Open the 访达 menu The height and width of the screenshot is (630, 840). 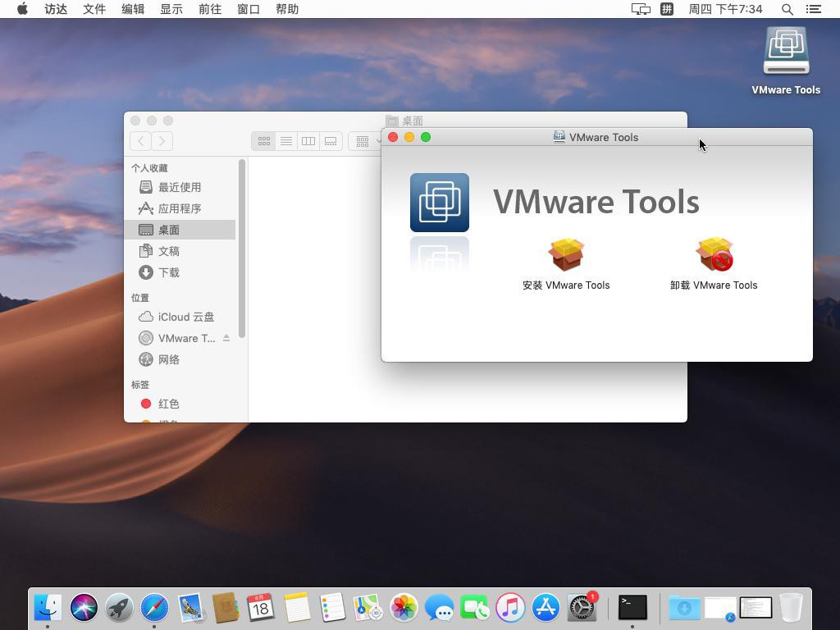coord(56,9)
